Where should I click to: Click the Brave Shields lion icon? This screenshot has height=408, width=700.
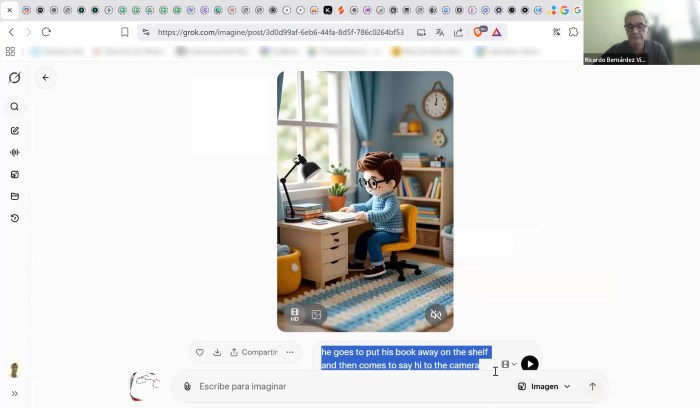(x=479, y=32)
